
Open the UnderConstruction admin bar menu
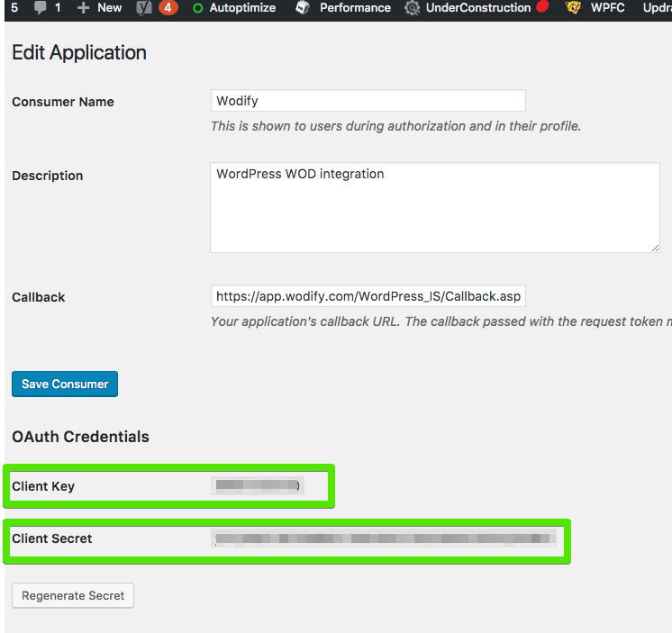[478, 8]
